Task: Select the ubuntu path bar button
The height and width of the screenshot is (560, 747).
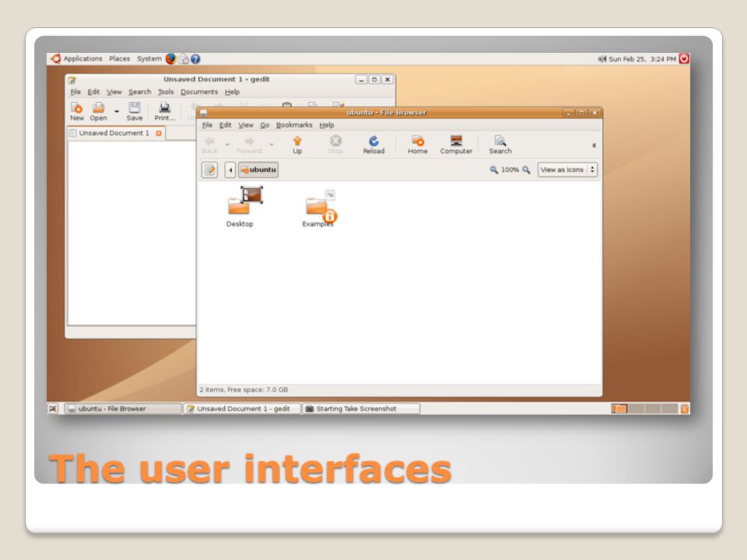Action: tap(258, 170)
